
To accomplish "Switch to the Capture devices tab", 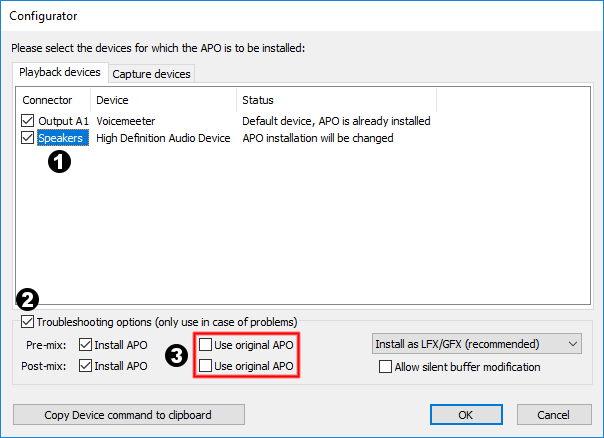I will point(151,73).
